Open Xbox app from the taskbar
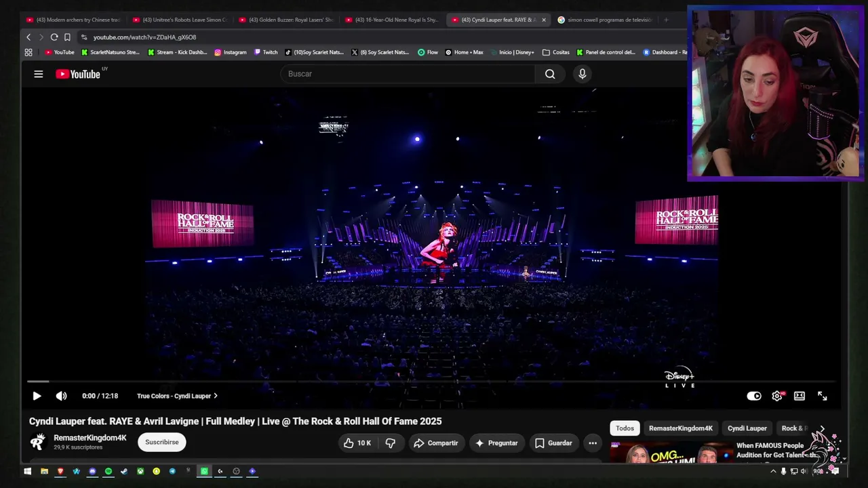 coord(140,471)
